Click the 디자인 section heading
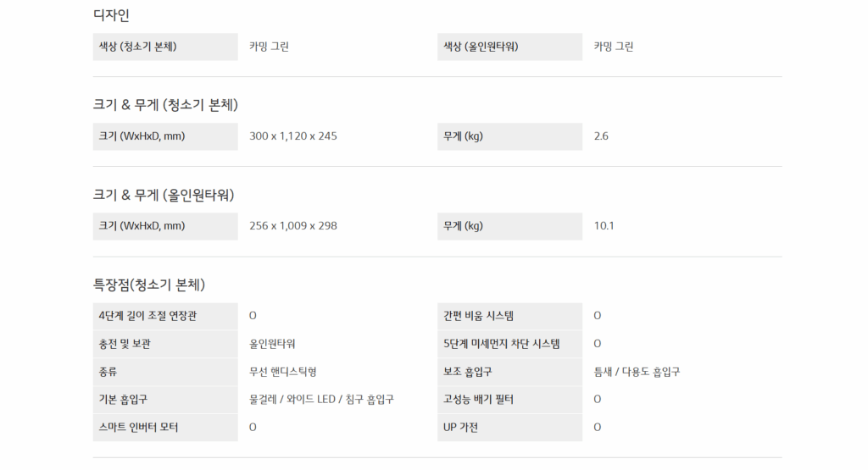This screenshot has height=470, width=868. [x=111, y=15]
